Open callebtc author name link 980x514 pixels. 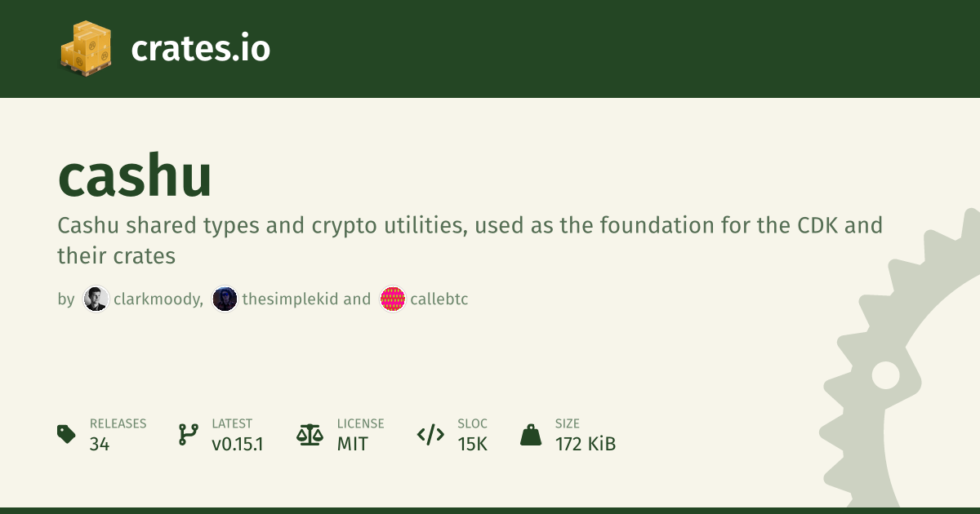point(439,299)
